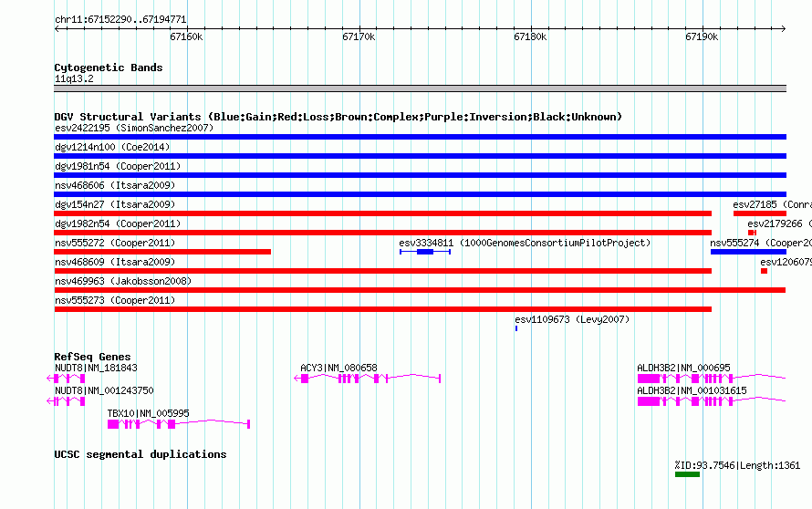Click the small esv1109673 (Levy2007) blue marker
The image size is (812, 509).
[x=516, y=328]
